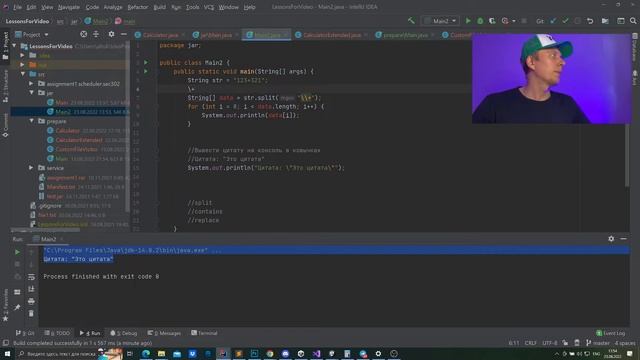
Task: Open the Navigate menu
Action: click(69, 7)
